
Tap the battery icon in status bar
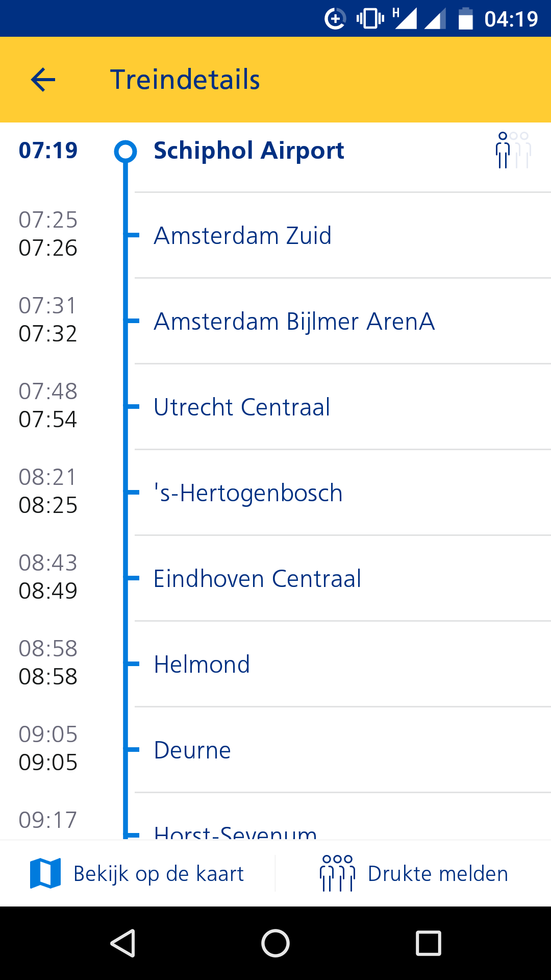tap(465, 19)
